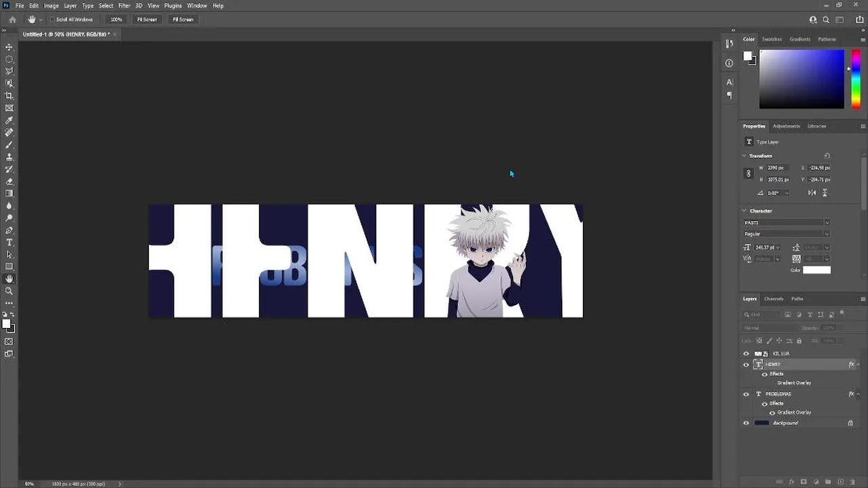Enable the Scroll All Windows checkbox

click(x=53, y=20)
